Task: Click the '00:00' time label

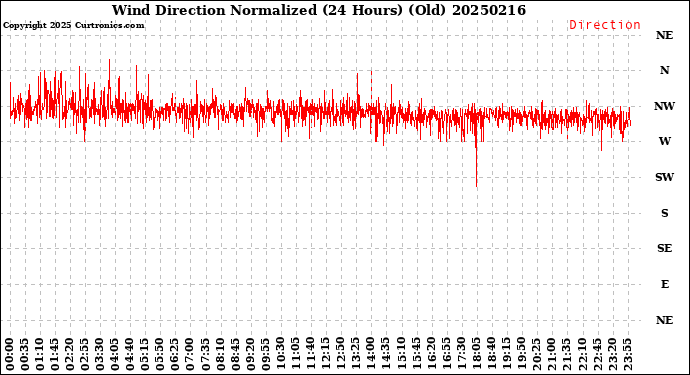Action: click(10, 355)
